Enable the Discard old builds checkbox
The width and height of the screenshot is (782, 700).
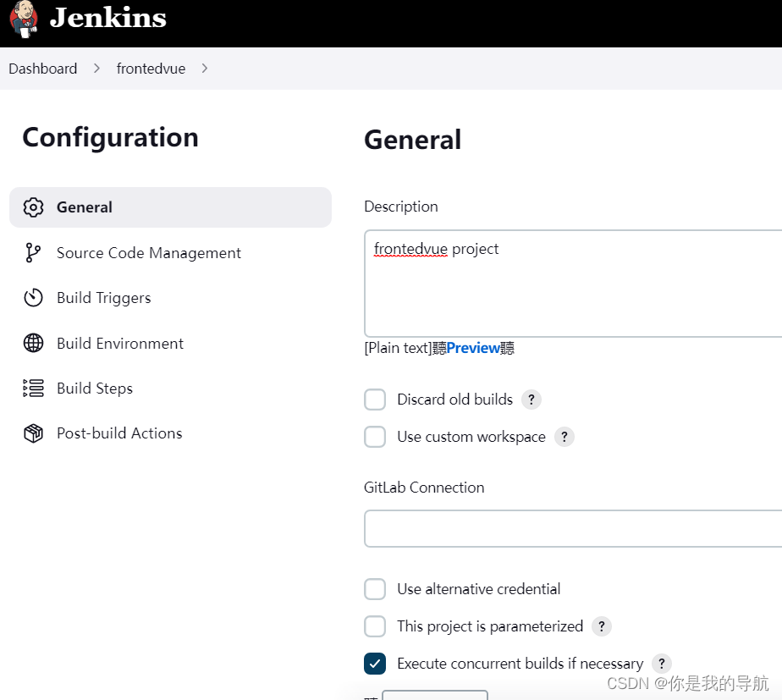tap(375, 399)
